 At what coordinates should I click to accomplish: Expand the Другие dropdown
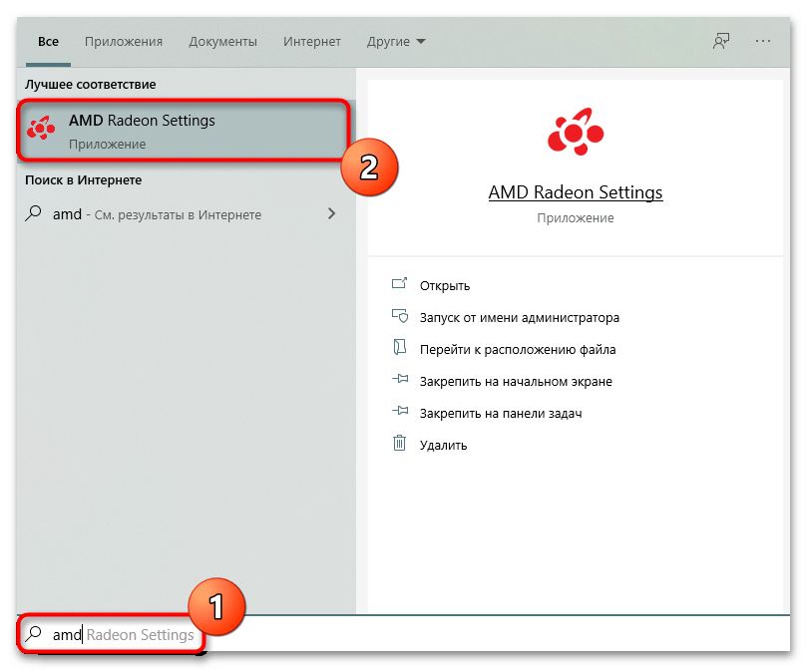point(396,42)
